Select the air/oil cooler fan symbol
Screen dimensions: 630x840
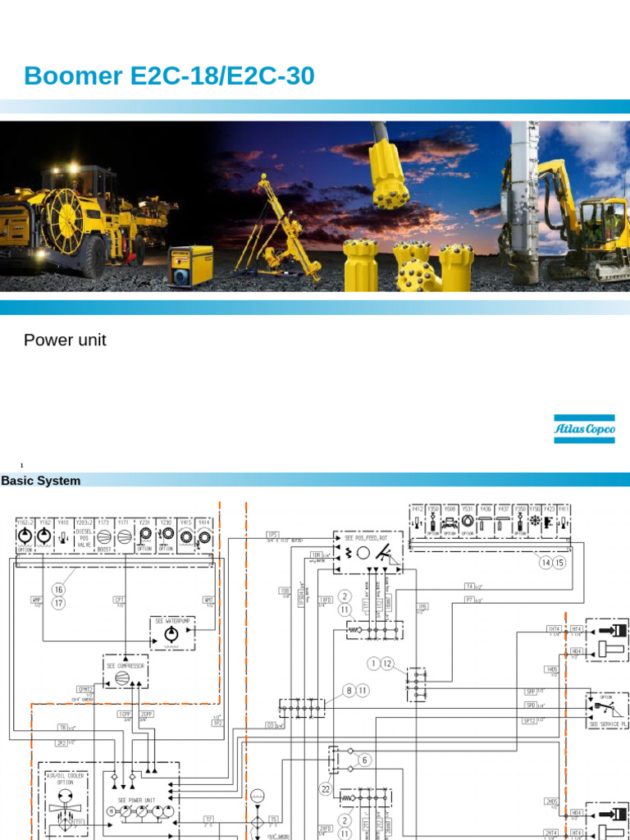(66, 808)
